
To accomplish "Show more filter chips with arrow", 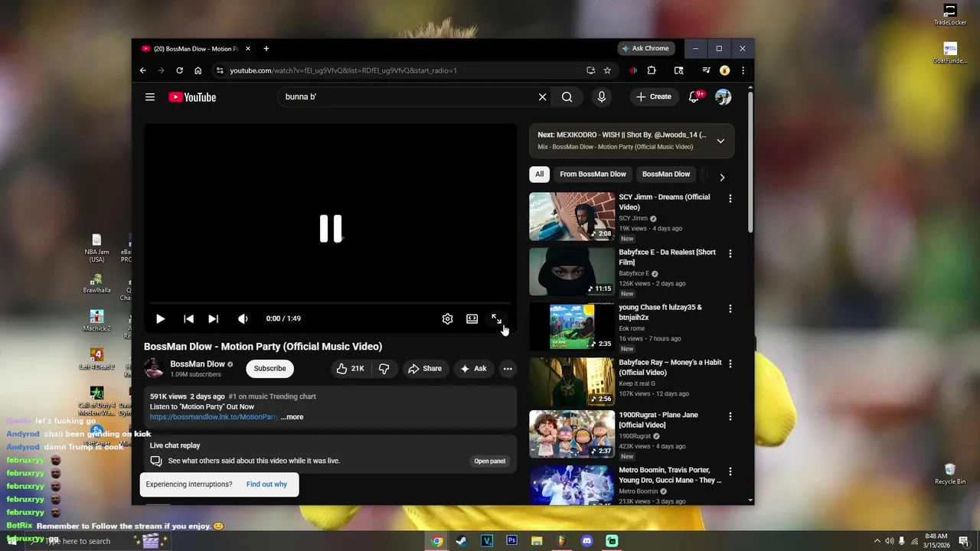I will 722,178.
